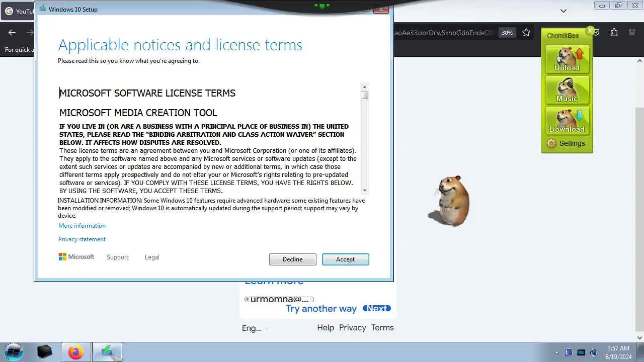Minimize the Firefox window
644x362 pixels.
point(602,6)
